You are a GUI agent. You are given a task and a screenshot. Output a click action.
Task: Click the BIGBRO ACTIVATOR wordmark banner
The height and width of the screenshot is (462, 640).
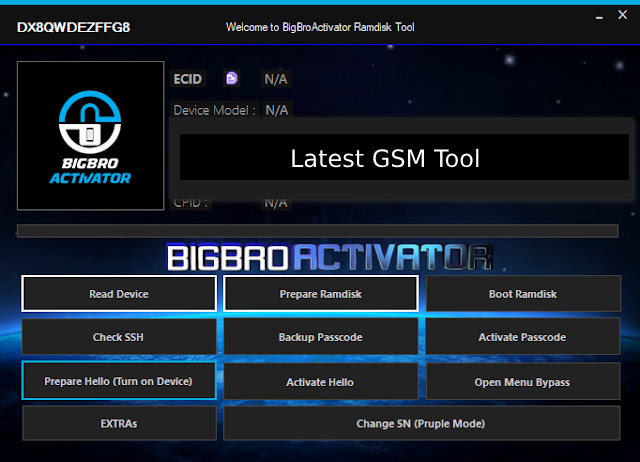329,257
